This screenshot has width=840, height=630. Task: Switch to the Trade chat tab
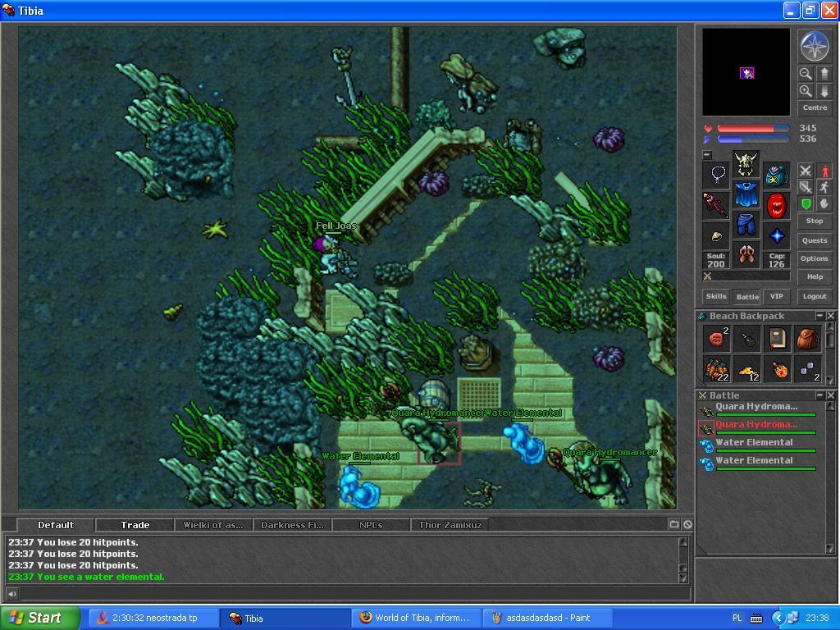tap(135, 525)
